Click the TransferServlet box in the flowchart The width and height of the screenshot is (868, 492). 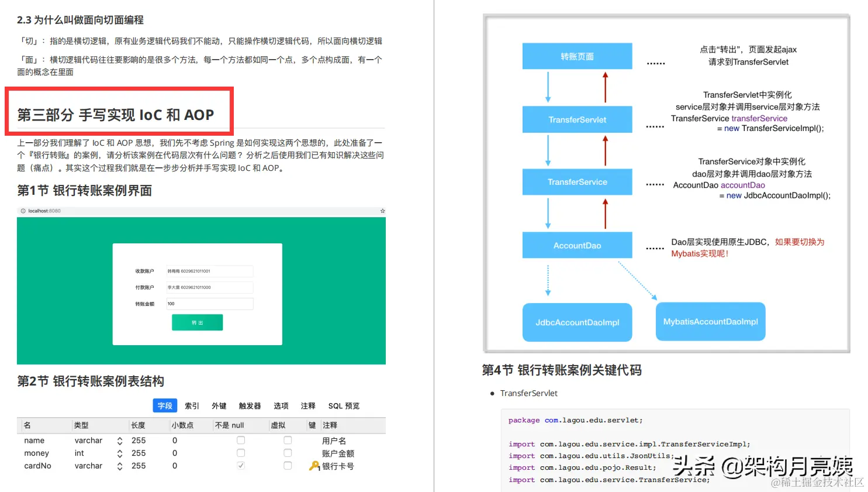(x=577, y=119)
